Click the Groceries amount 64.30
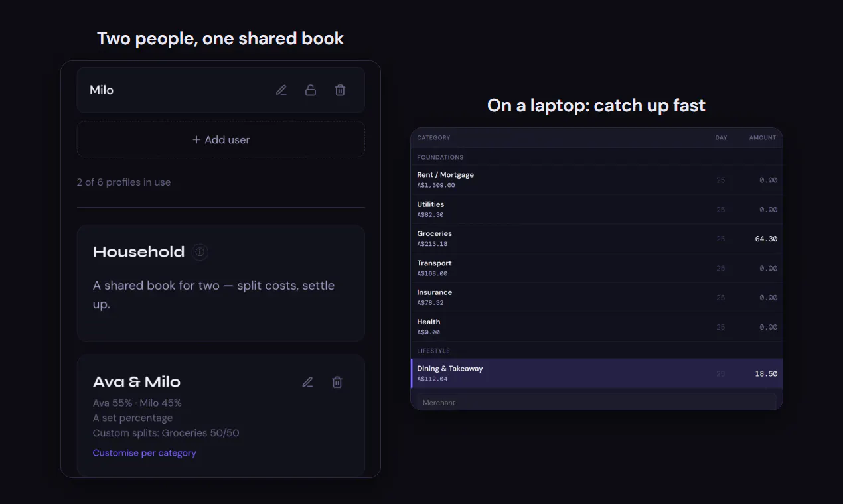The width and height of the screenshot is (843, 504). (x=766, y=239)
